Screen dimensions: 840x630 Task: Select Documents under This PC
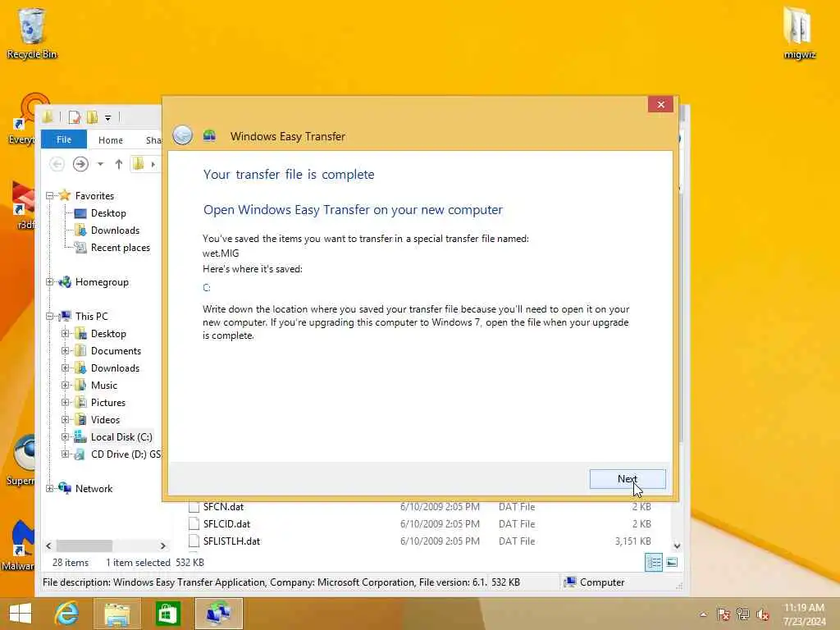pyautogui.click(x=116, y=351)
